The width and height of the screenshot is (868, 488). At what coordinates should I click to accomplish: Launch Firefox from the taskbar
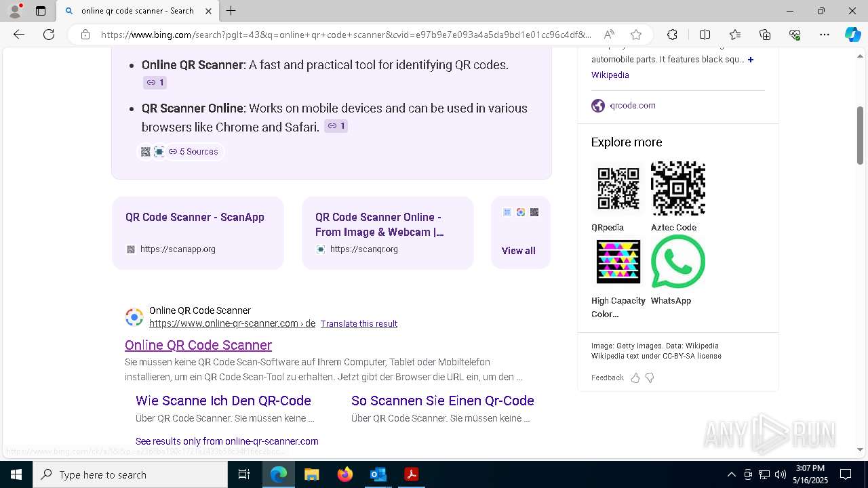coord(345,474)
